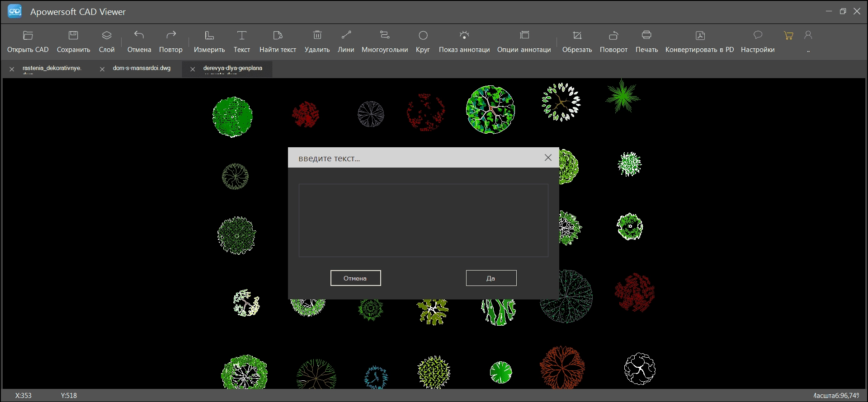The height and width of the screenshot is (402, 868).
Task: Click the shopping cart icon
Action: click(x=788, y=35)
